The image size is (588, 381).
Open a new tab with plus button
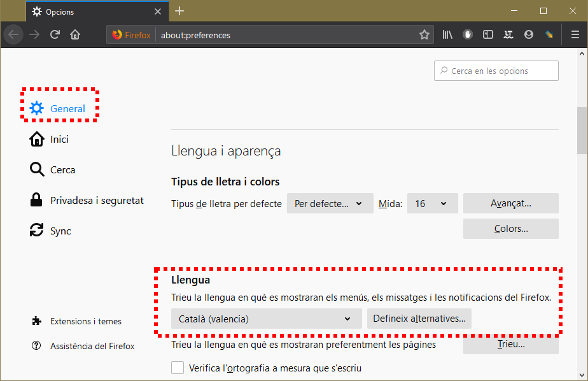click(x=179, y=11)
